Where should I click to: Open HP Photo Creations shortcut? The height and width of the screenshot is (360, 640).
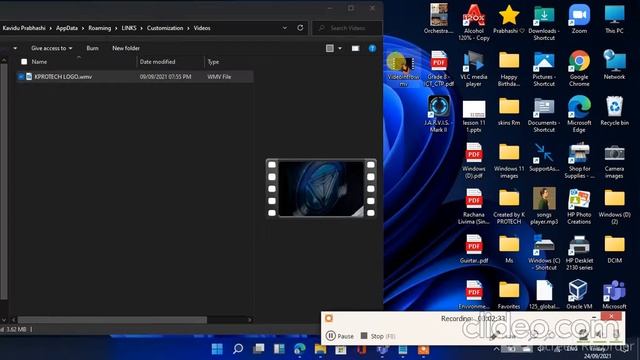(x=579, y=206)
